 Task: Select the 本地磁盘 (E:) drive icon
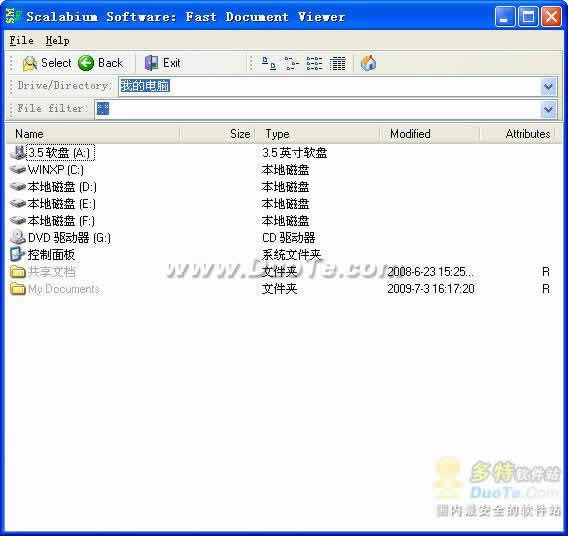(17, 204)
